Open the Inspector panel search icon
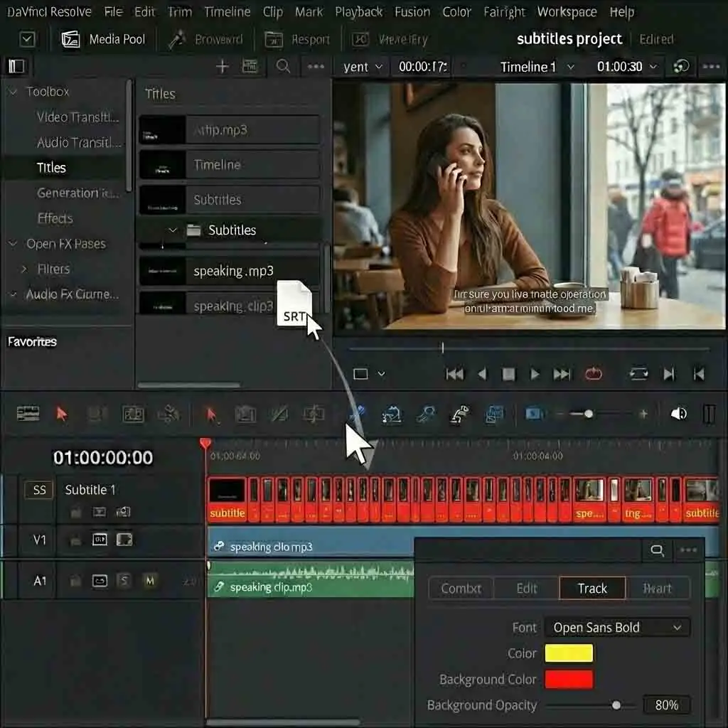 pyautogui.click(x=656, y=550)
